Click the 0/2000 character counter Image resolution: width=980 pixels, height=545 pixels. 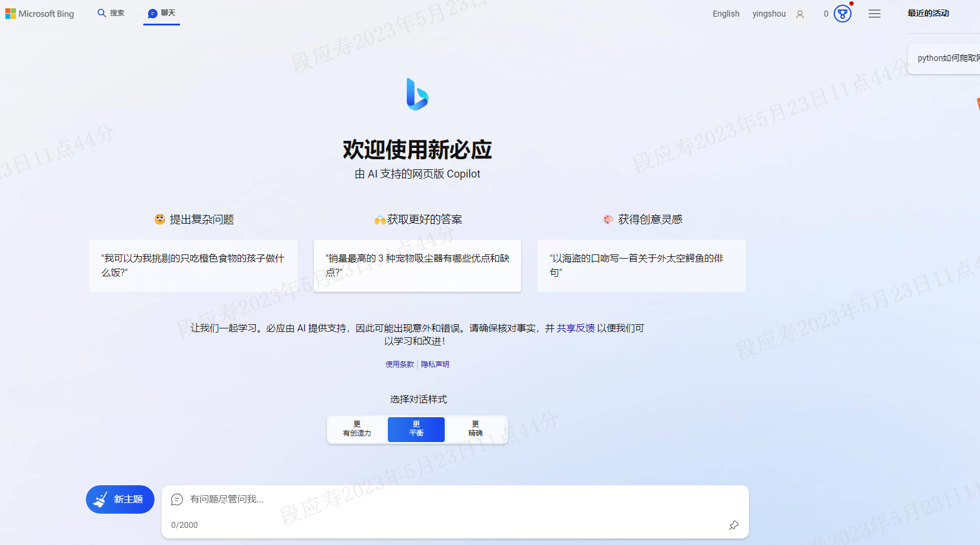coord(184,525)
